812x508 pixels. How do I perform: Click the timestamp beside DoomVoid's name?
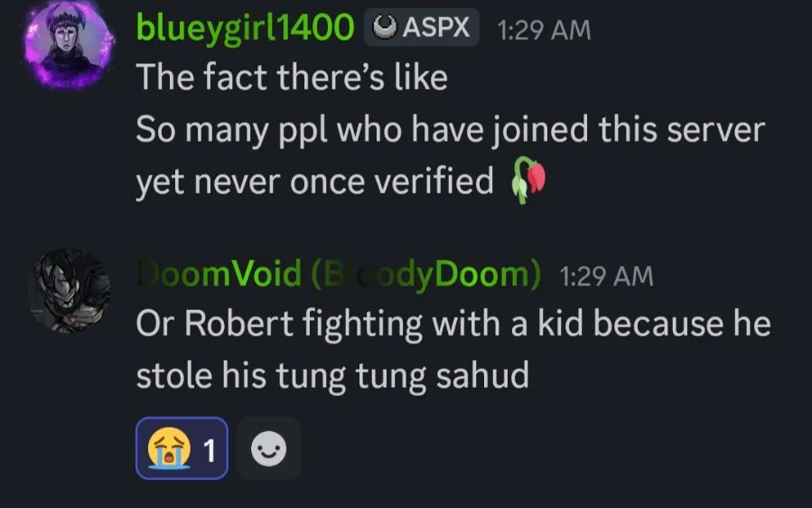[606, 276]
